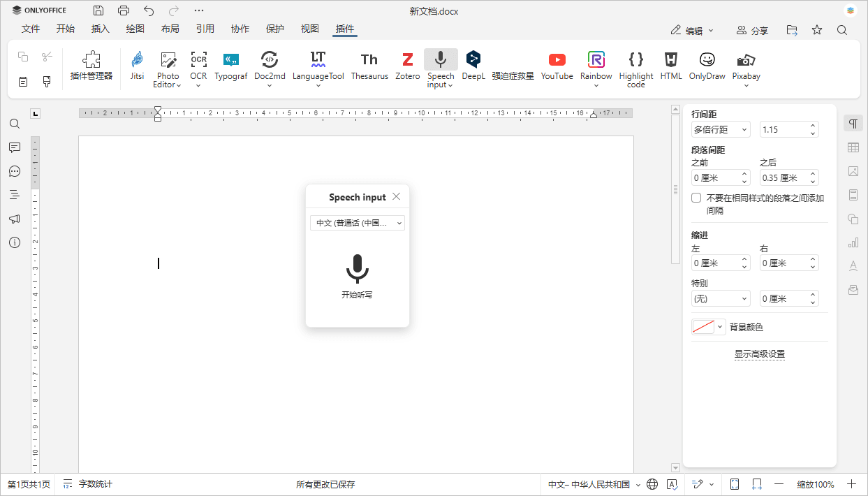The height and width of the screenshot is (496, 868).
Task: Open the 文件 (File) menu
Action: pyautogui.click(x=31, y=29)
